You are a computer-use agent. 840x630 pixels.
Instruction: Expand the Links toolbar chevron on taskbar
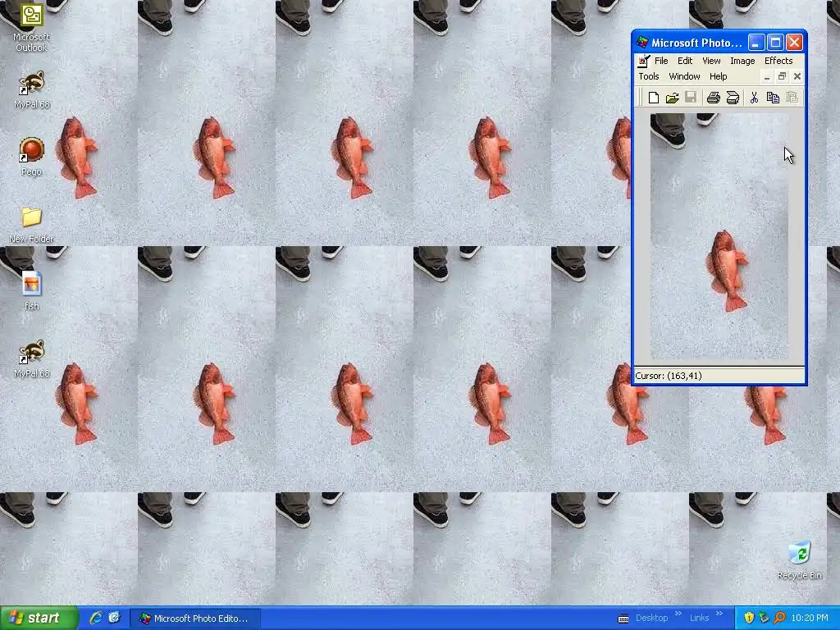point(719,614)
